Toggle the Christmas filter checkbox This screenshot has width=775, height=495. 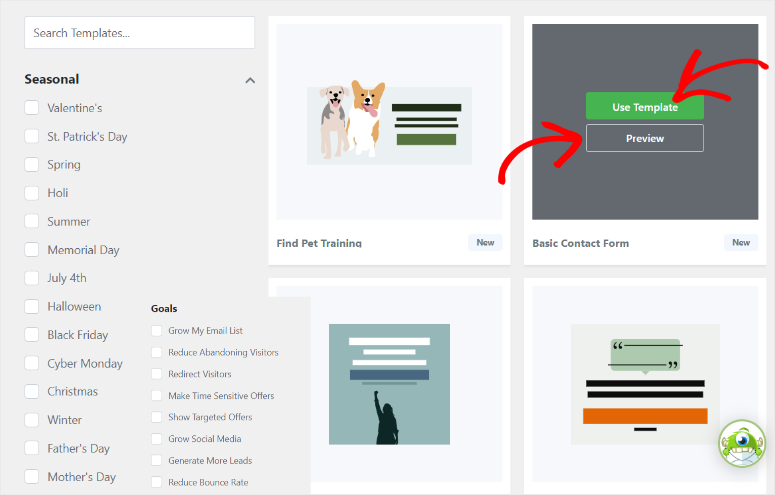(x=32, y=392)
